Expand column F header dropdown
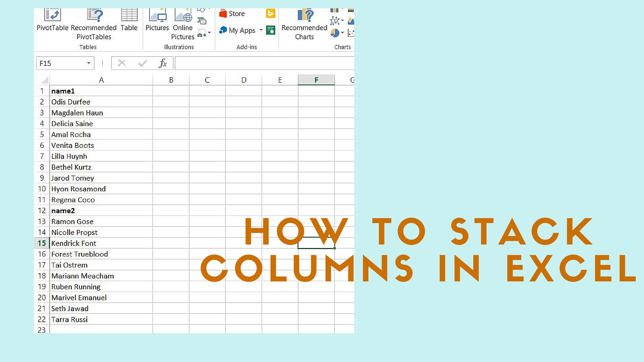Image resolution: width=644 pixels, height=362 pixels. 316,80
